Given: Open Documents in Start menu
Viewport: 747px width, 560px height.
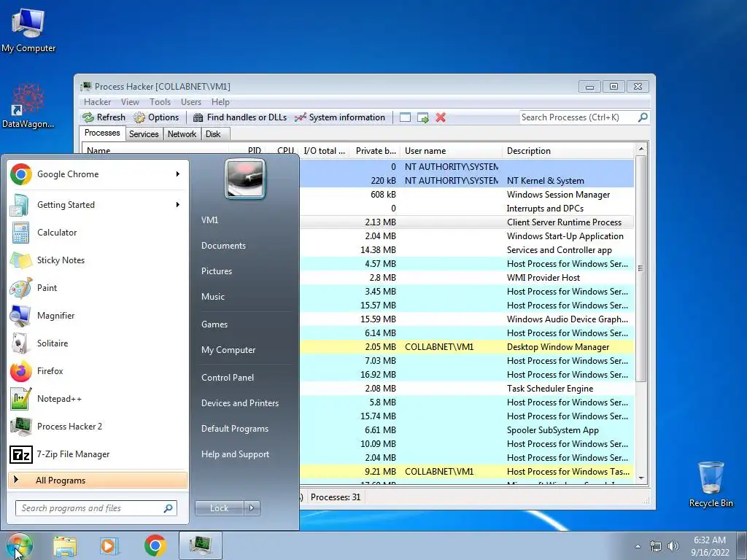Looking at the screenshot, I should [x=223, y=246].
